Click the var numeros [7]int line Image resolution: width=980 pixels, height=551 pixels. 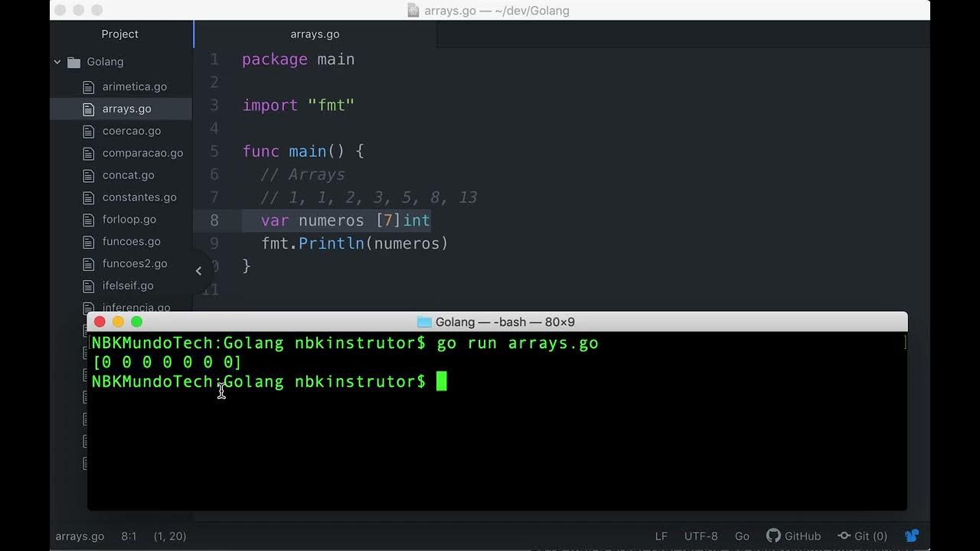[x=345, y=220]
